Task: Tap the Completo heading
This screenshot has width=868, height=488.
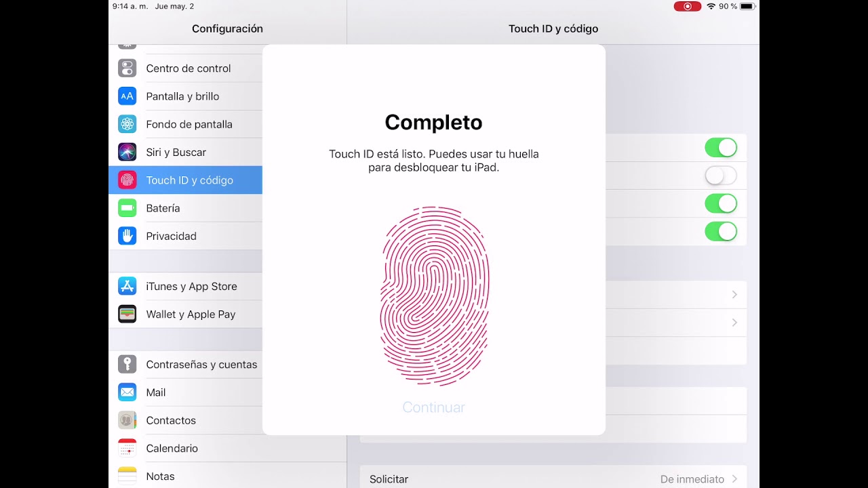Action: tap(434, 122)
